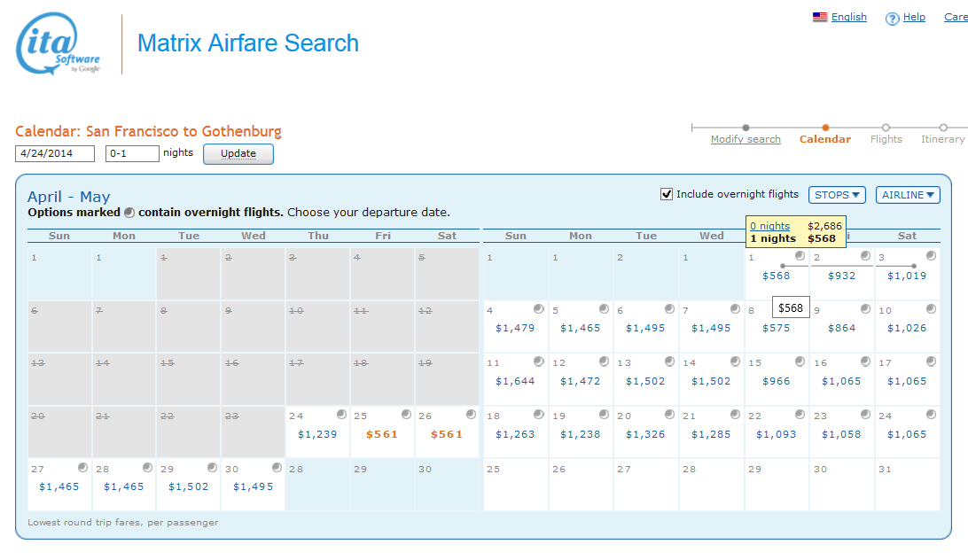Click the overnight moon icon on May 4
The width and height of the screenshot is (968, 560).
pyautogui.click(x=538, y=309)
